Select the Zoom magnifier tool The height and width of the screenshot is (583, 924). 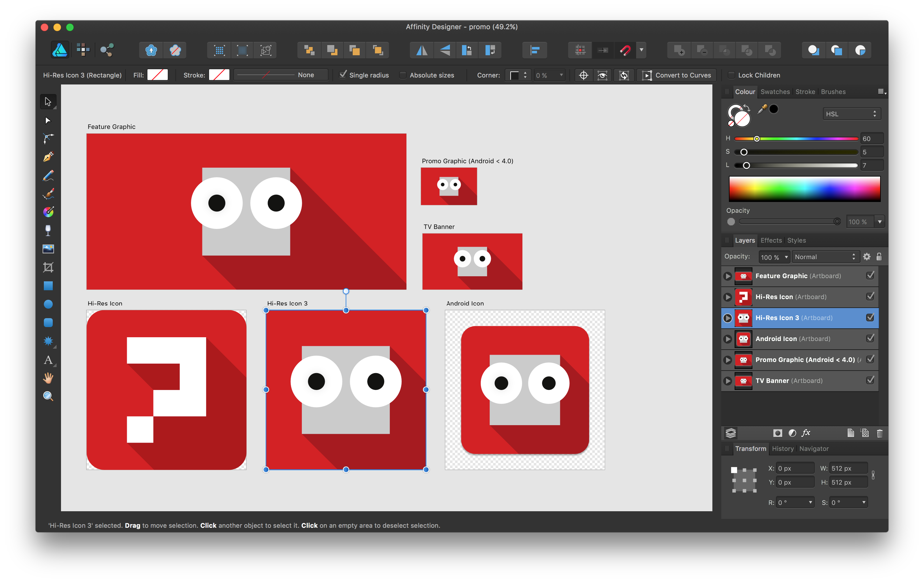click(x=48, y=396)
